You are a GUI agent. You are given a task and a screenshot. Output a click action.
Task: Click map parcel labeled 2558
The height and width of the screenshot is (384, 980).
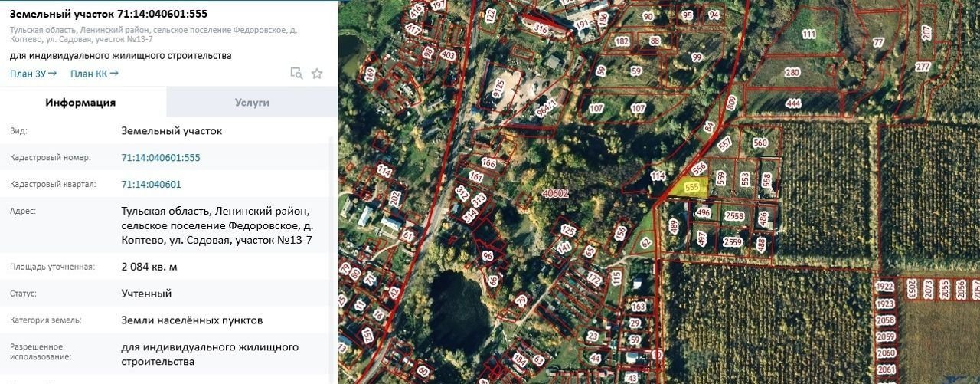tap(733, 216)
